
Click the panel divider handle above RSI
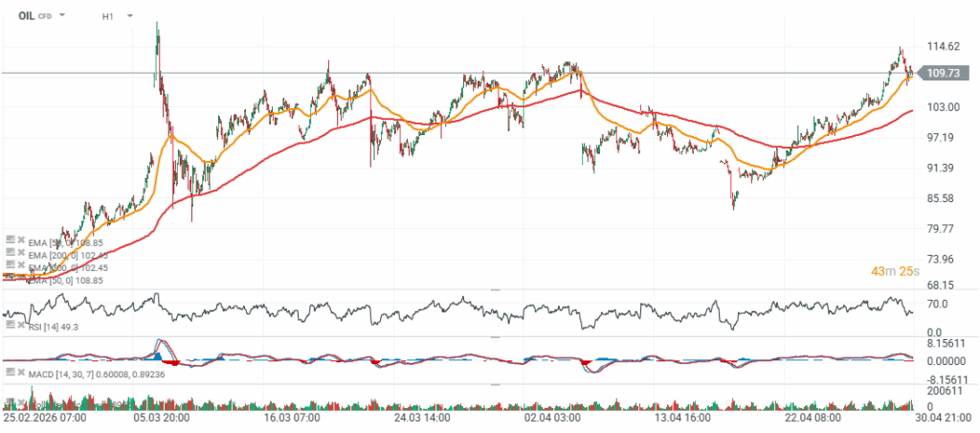coord(495,290)
